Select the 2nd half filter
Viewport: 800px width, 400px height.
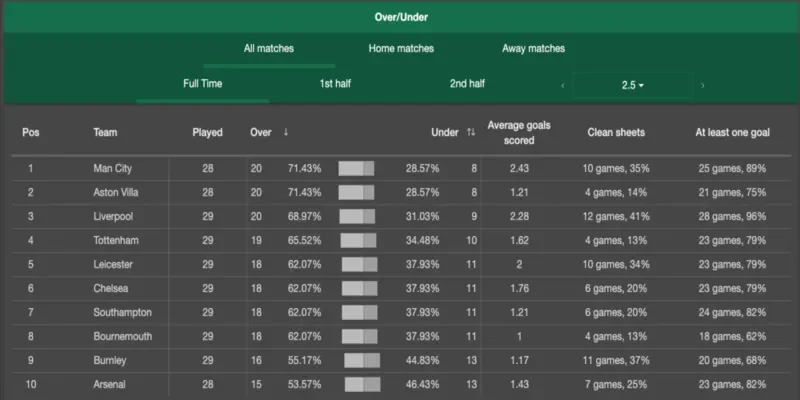pyautogui.click(x=467, y=83)
